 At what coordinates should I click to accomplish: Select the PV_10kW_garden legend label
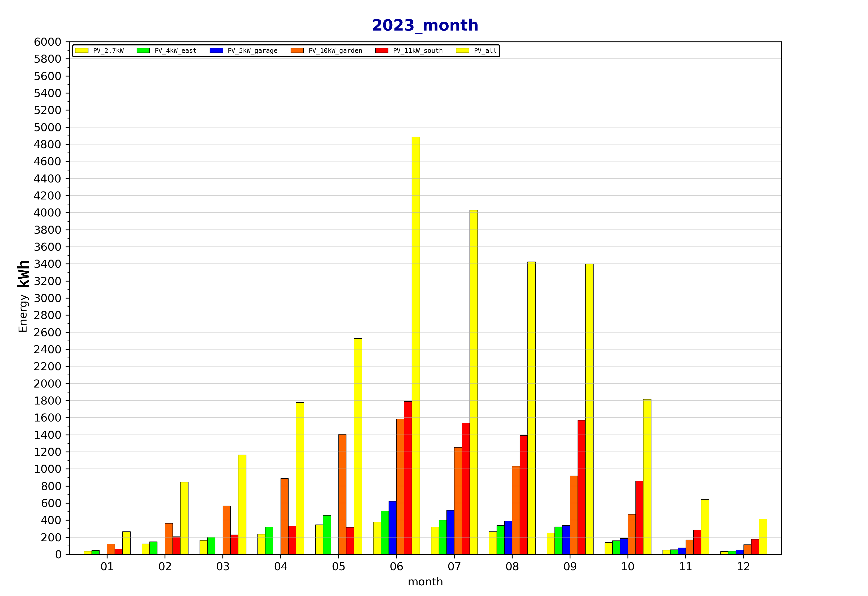click(336, 51)
